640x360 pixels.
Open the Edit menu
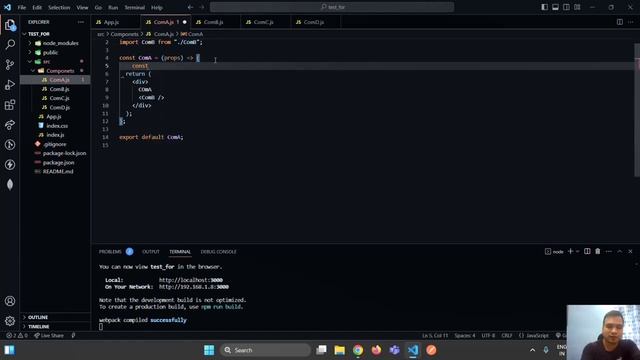click(37, 7)
